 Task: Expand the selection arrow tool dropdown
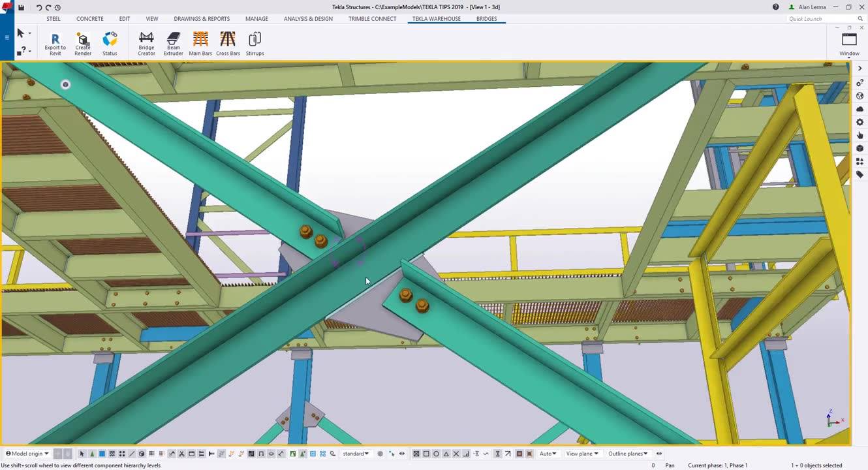click(x=30, y=33)
